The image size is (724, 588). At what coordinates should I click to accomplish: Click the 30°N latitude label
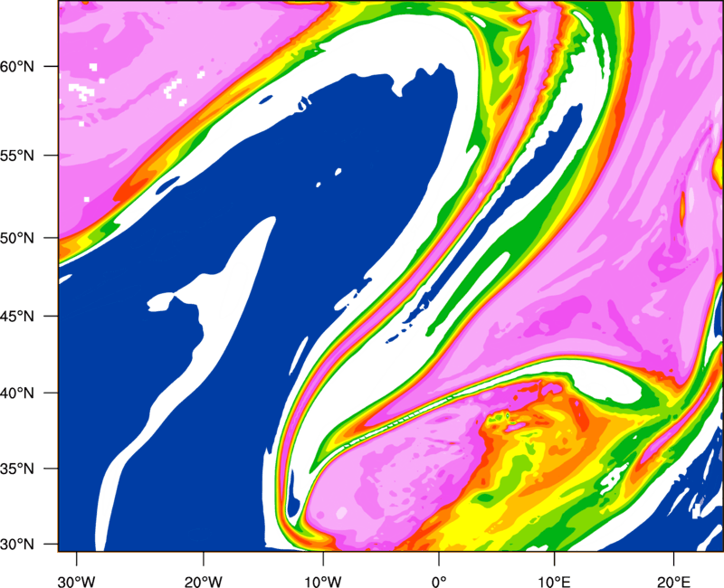[x=17, y=545]
